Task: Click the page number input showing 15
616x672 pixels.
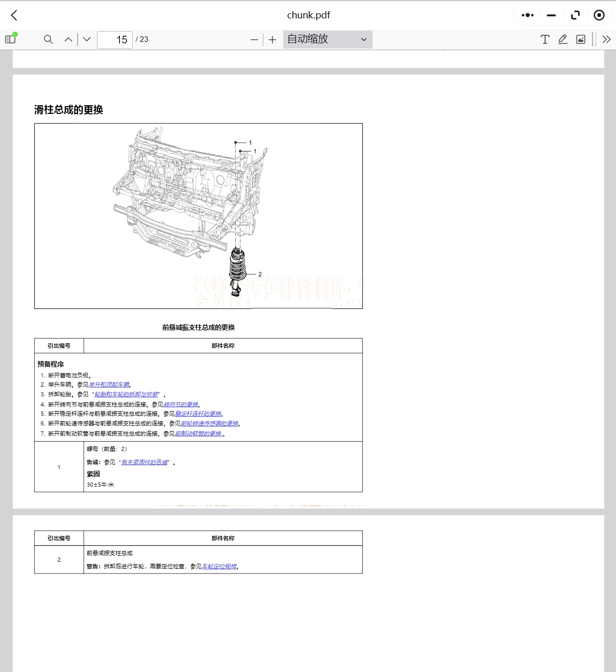Action: click(x=115, y=39)
